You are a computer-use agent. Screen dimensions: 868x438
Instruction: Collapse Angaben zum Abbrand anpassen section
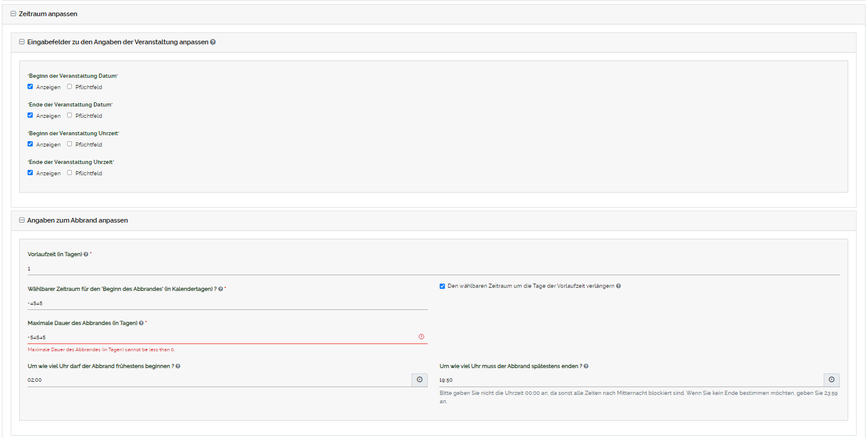[22, 220]
